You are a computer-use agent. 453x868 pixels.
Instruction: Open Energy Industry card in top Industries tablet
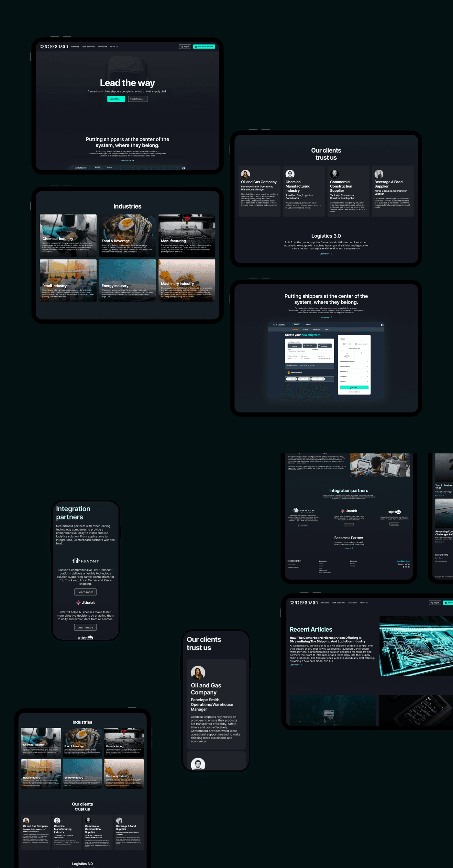point(127,280)
